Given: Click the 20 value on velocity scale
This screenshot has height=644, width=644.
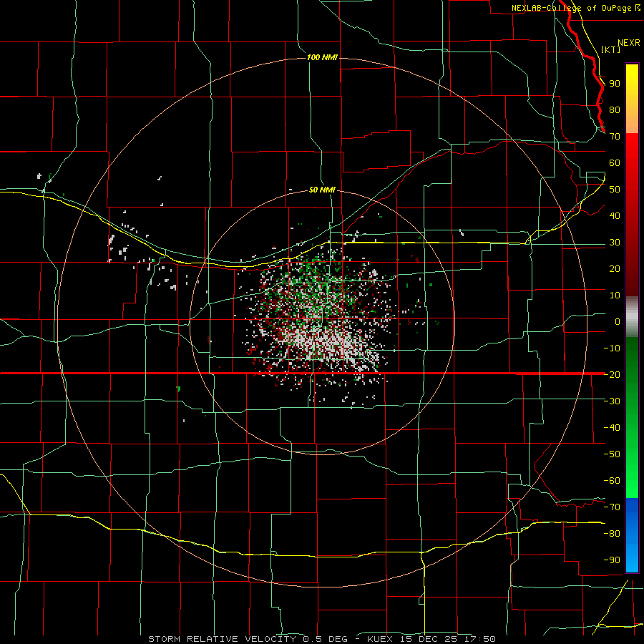Looking at the screenshot, I should (615, 269).
